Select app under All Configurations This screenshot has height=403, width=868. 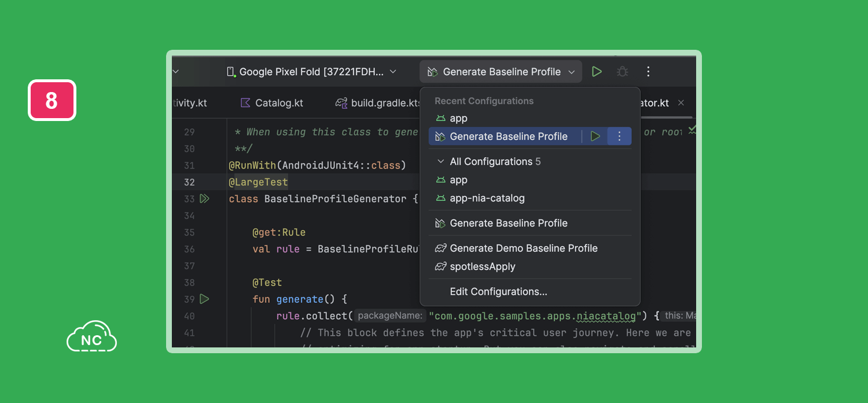pos(529,180)
